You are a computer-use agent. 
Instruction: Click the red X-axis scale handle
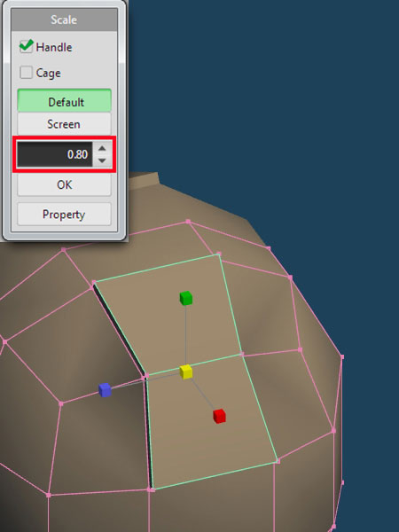pyautogui.click(x=219, y=417)
